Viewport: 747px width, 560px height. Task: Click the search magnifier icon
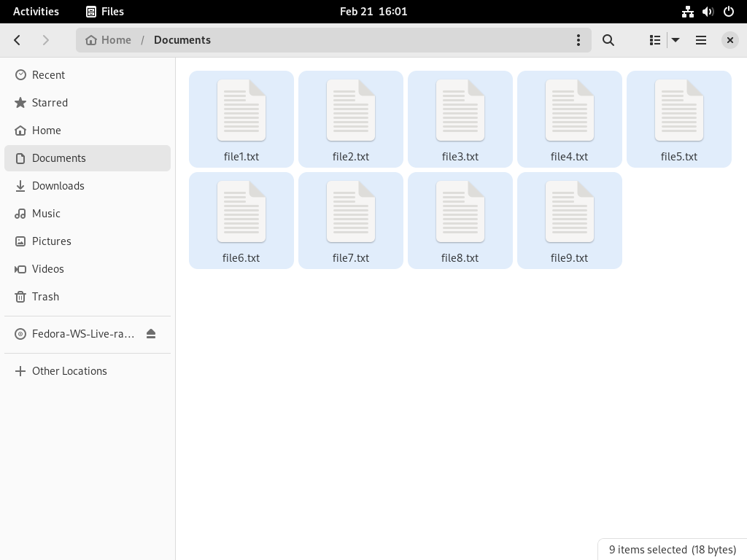pyautogui.click(x=608, y=40)
